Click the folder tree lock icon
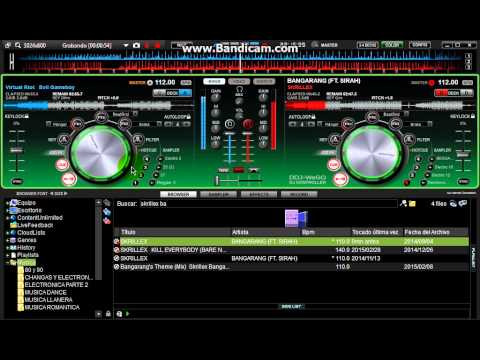This screenshot has width=480, height=360. pyautogui.click(x=108, y=314)
